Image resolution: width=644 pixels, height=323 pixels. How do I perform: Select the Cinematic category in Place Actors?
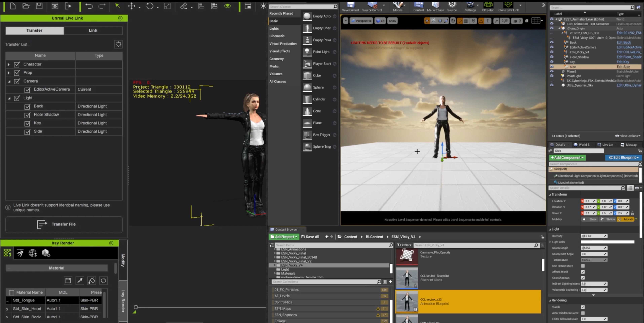277,36
